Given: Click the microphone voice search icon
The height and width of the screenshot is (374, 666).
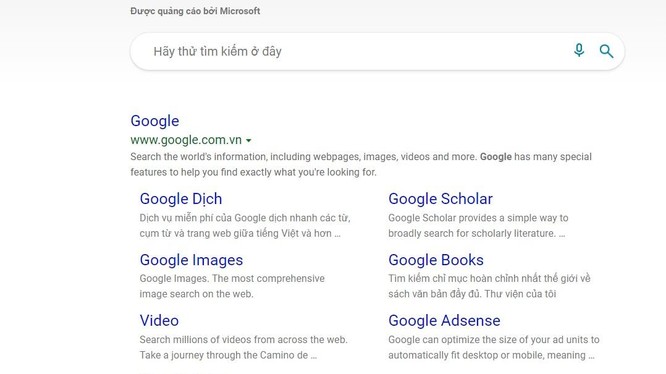Looking at the screenshot, I should (579, 51).
